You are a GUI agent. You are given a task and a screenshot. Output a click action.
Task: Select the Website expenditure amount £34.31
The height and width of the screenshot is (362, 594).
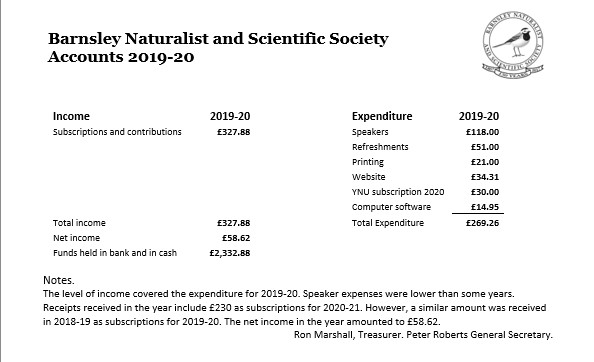(x=485, y=177)
